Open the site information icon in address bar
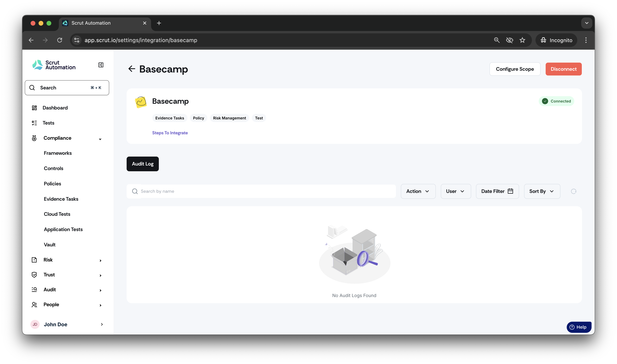 [77, 40]
